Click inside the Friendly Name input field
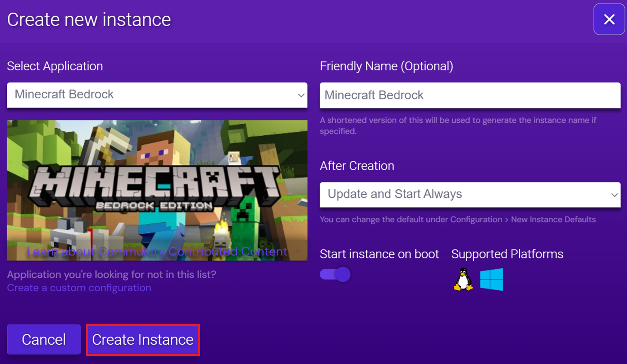This screenshot has height=364, width=627. 470,95
